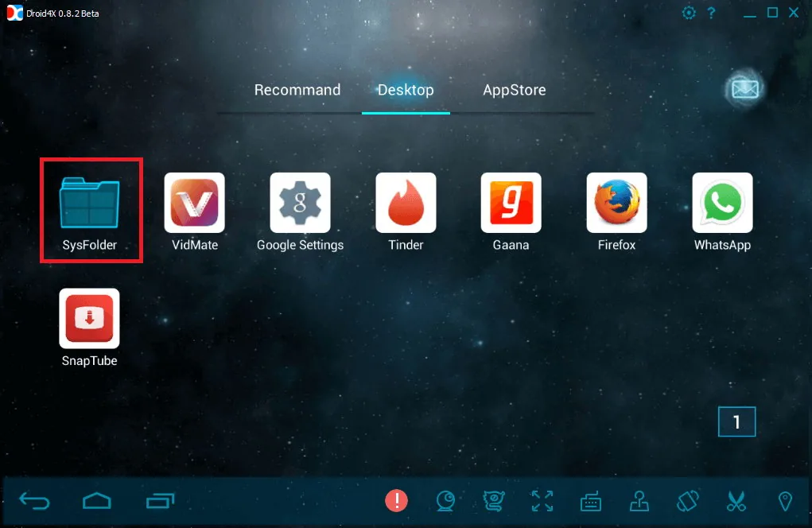Click the red exclamation alert icon
Image resolution: width=812 pixels, height=528 pixels.
point(397,500)
